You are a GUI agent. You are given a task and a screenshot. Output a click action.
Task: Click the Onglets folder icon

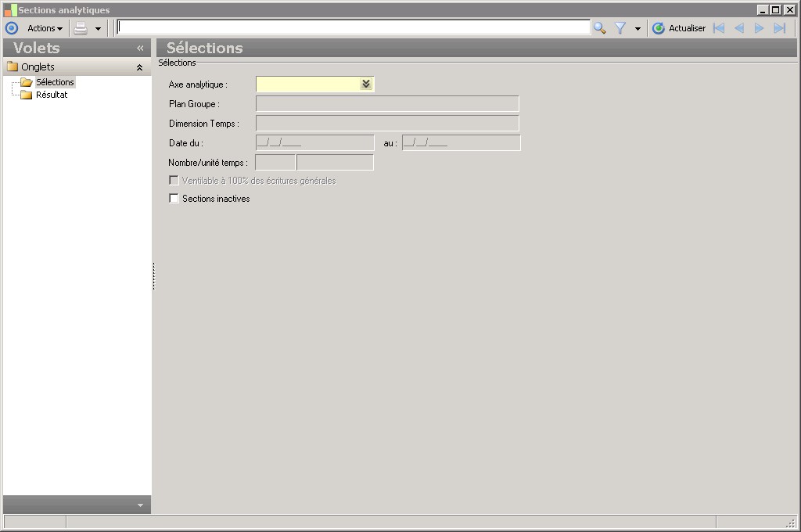(x=13, y=66)
